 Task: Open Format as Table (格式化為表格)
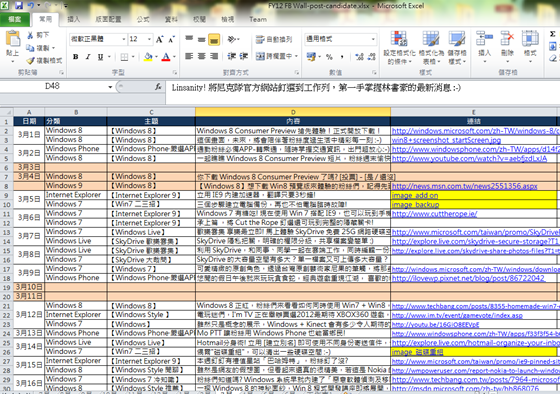tap(431, 48)
